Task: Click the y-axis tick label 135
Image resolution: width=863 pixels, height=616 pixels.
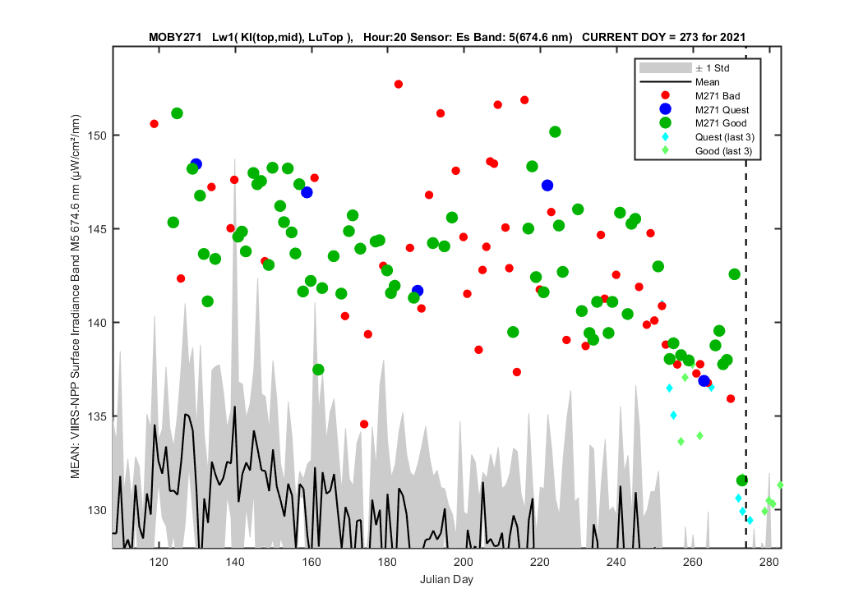Action: click(x=97, y=416)
